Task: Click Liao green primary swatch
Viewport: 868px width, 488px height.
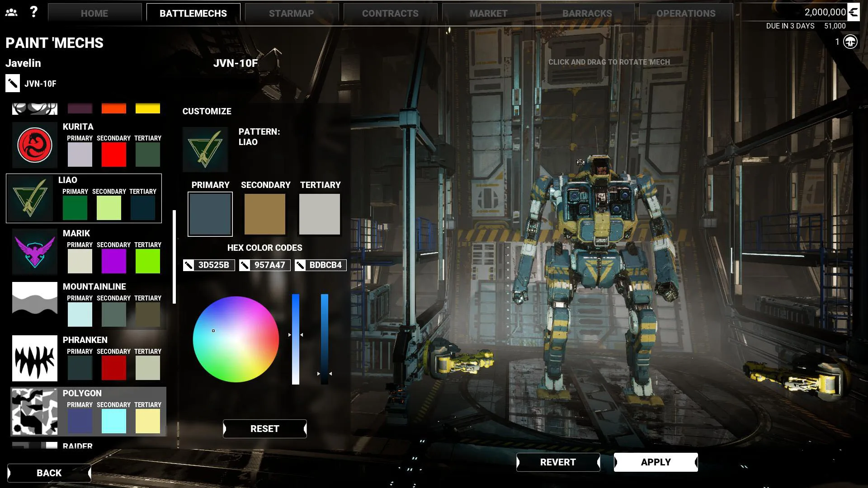Action: pos(75,208)
